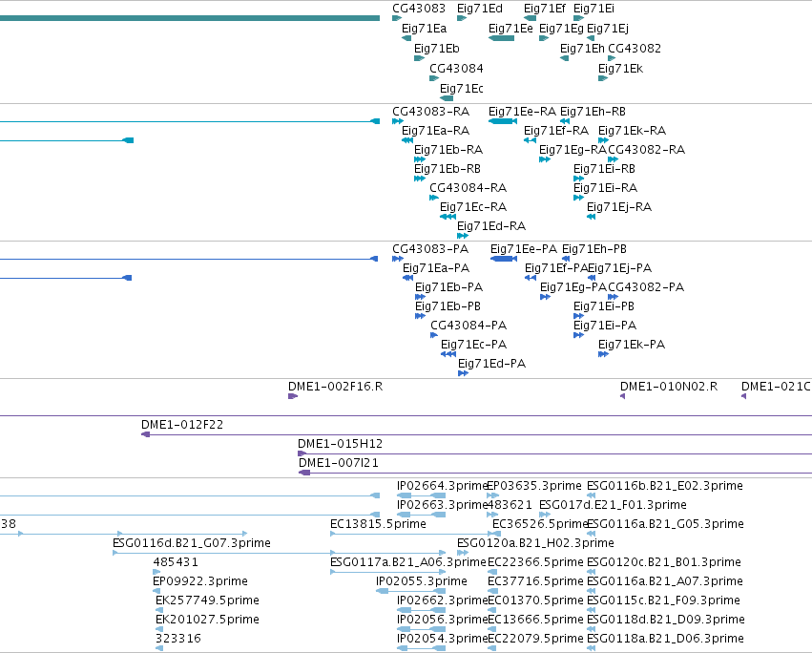Click protein label Eig71Ea-PA
Viewport: 812px width, 653px height.
click(436, 269)
